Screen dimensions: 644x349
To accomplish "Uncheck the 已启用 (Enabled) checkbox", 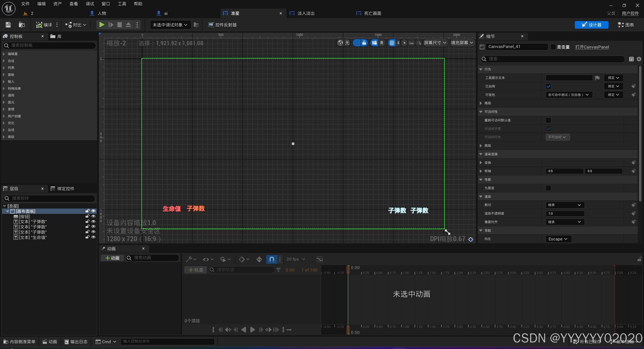I will [x=548, y=86].
